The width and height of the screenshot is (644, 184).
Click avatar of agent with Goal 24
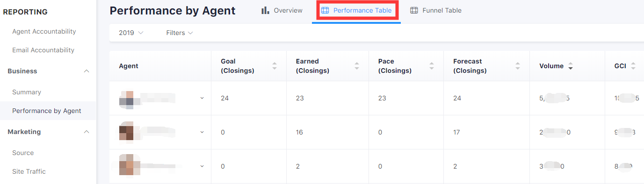click(126, 100)
